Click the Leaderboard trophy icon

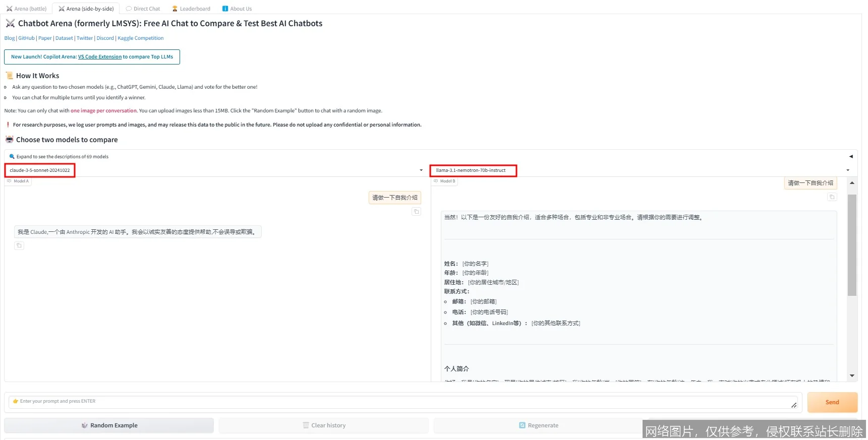click(175, 9)
